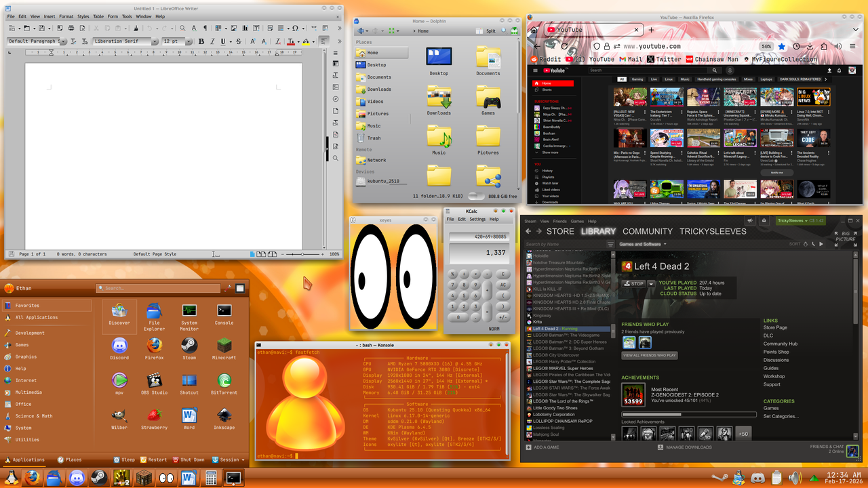Viewport: 868px width, 488px height.
Task: Open the Games folder in Dolphin
Action: [x=488, y=100]
